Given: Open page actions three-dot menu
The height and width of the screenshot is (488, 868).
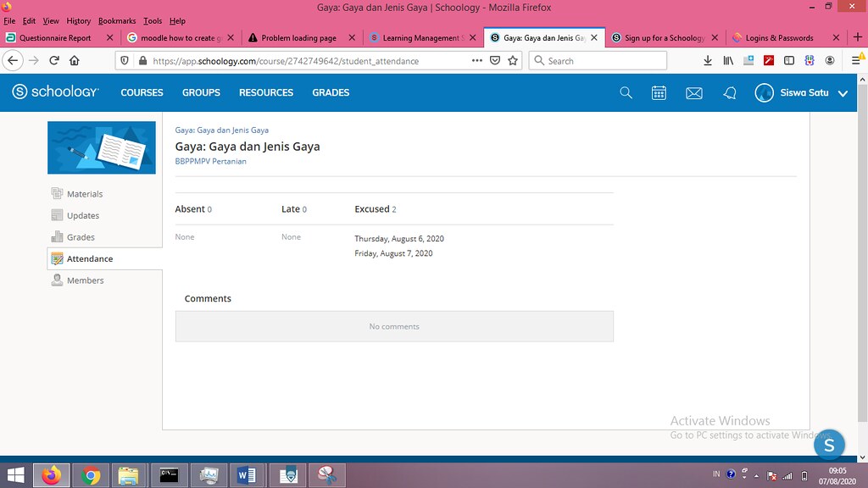Looking at the screenshot, I should coord(476,61).
